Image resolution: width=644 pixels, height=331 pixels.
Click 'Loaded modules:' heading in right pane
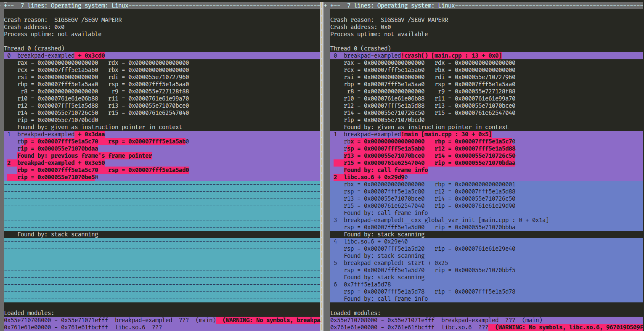tap(355, 313)
